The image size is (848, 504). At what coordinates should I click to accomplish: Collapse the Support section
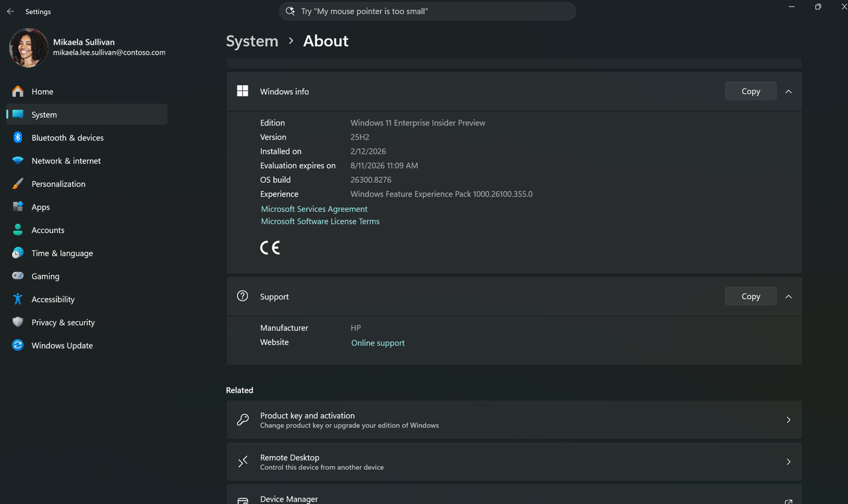point(788,297)
